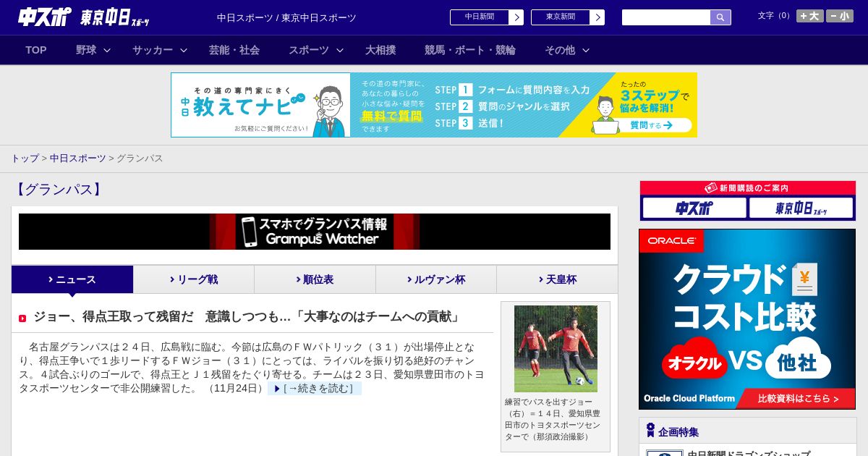Image resolution: width=868 pixels, height=456 pixels.
Task: Click 中スポ subscription button in sidebar
Action: [x=694, y=208]
